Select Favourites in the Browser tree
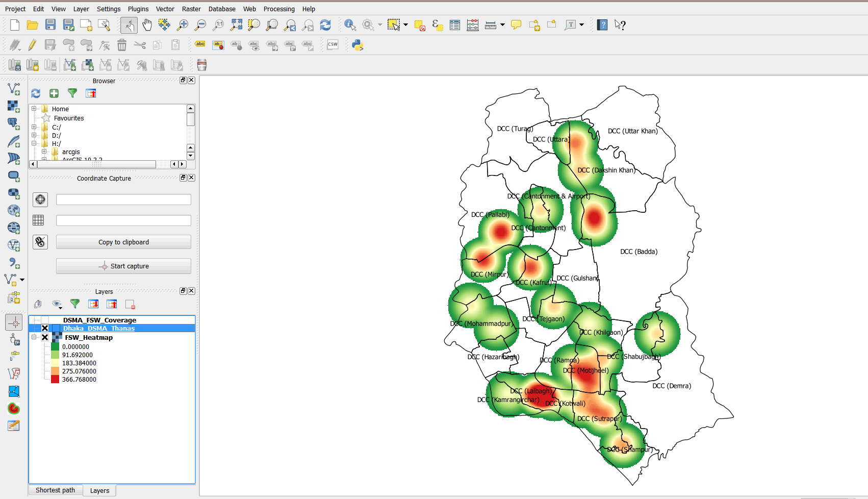Screen dimensions: 868x499 [x=69, y=118]
